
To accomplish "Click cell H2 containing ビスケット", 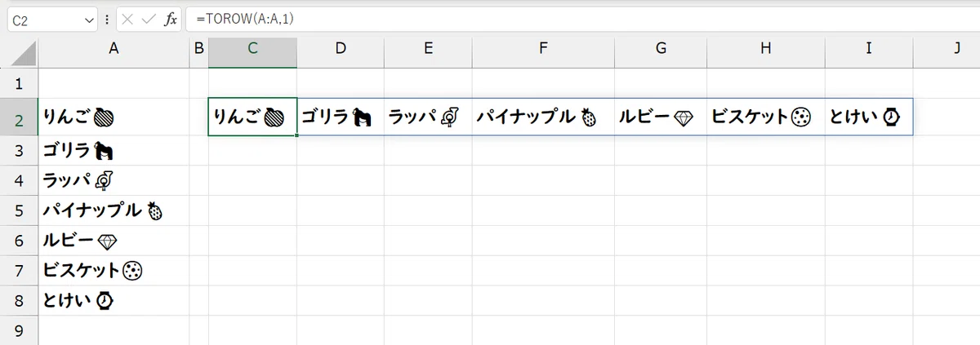I will (765, 117).
